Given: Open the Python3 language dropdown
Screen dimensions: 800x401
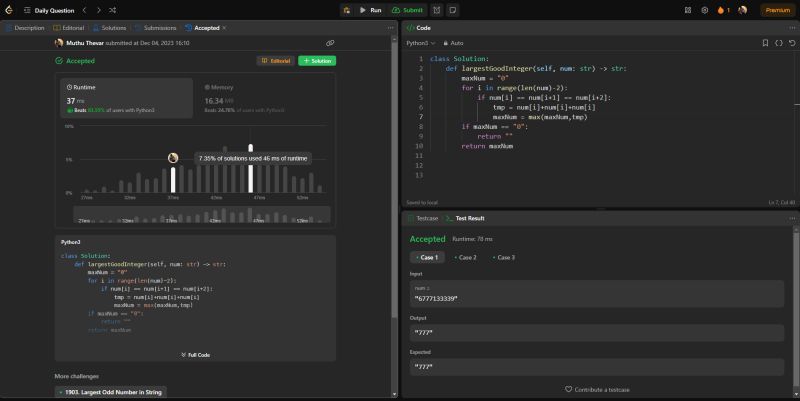Looking at the screenshot, I should point(421,43).
